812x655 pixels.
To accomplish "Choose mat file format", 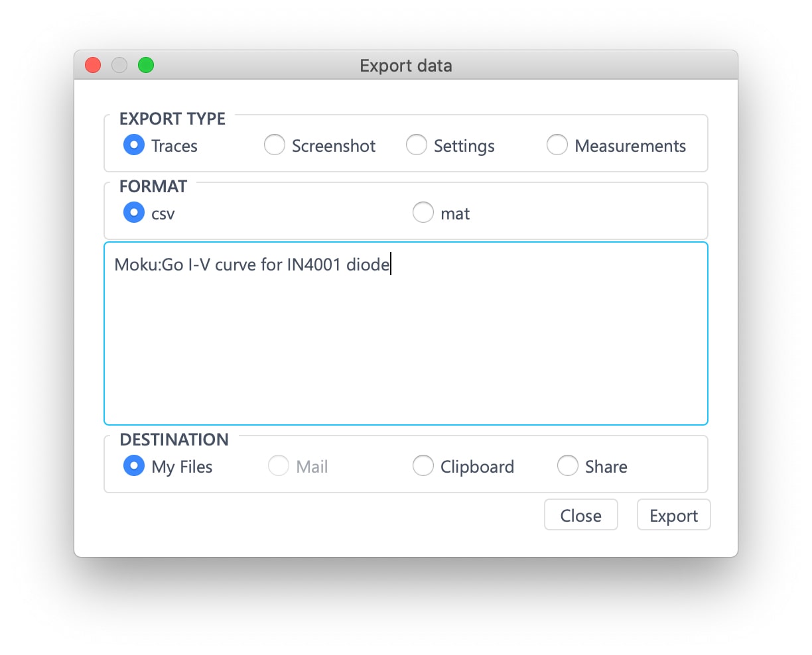I will 423,213.
